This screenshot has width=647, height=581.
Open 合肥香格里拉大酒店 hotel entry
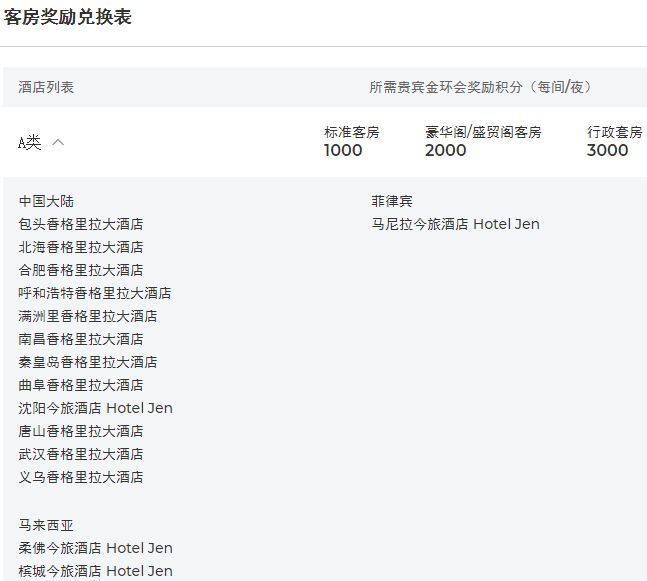[81, 270]
